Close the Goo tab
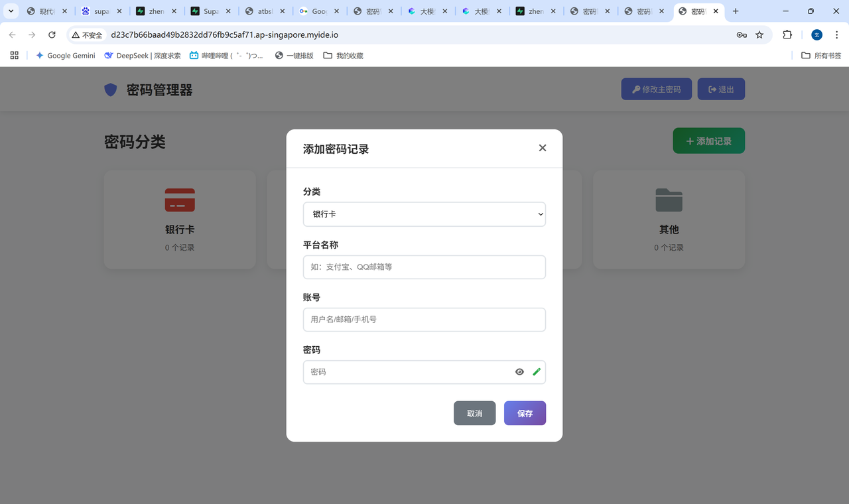Viewport: 849px width, 504px height. tap(337, 11)
